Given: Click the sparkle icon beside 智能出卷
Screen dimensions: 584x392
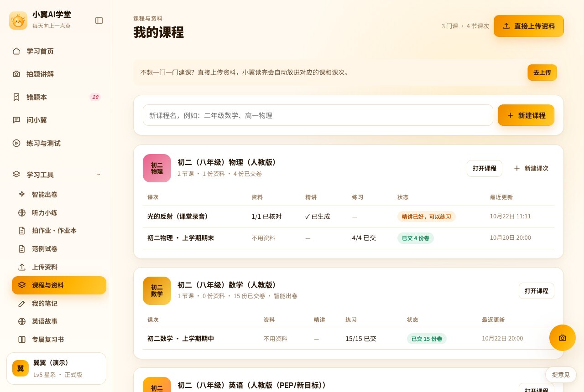Looking at the screenshot, I should [22, 194].
